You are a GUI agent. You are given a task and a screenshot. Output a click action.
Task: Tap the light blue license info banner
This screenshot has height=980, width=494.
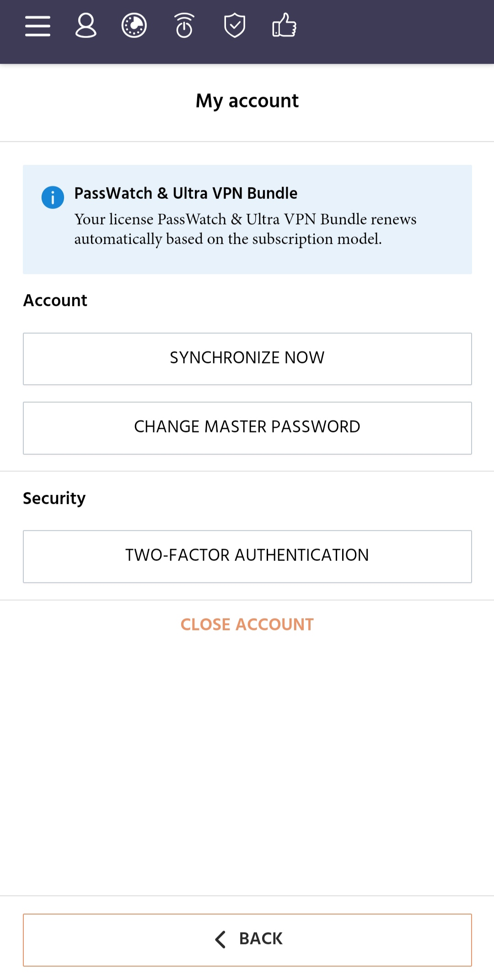(247, 219)
